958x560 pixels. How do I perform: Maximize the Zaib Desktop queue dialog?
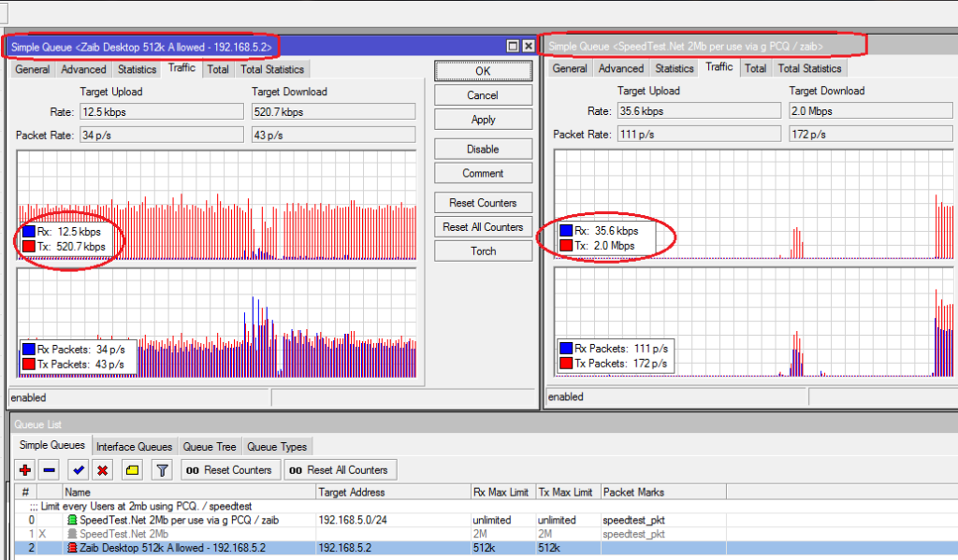(x=512, y=46)
